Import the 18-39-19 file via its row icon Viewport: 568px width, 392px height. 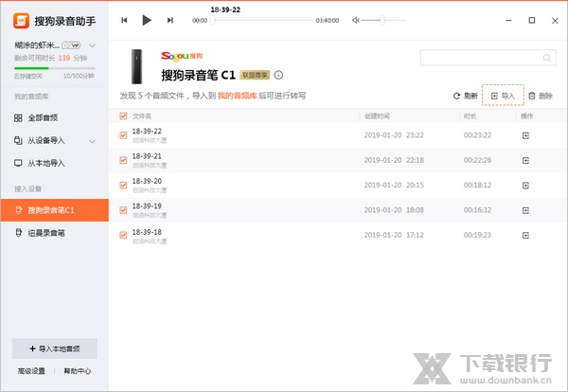pos(525,210)
